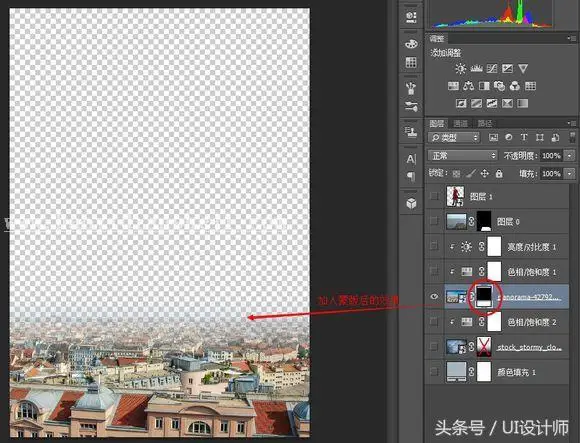Open the 类型 layer filter dropdown

tap(453, 138)
